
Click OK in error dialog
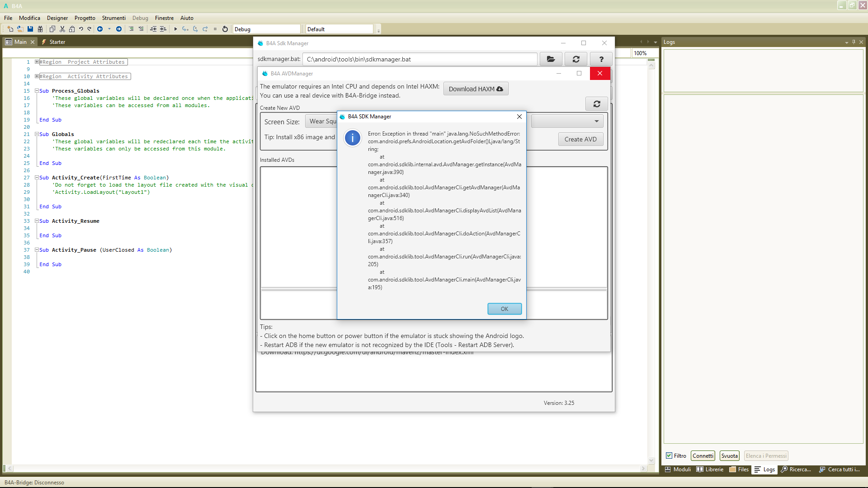tap(505, 309)
